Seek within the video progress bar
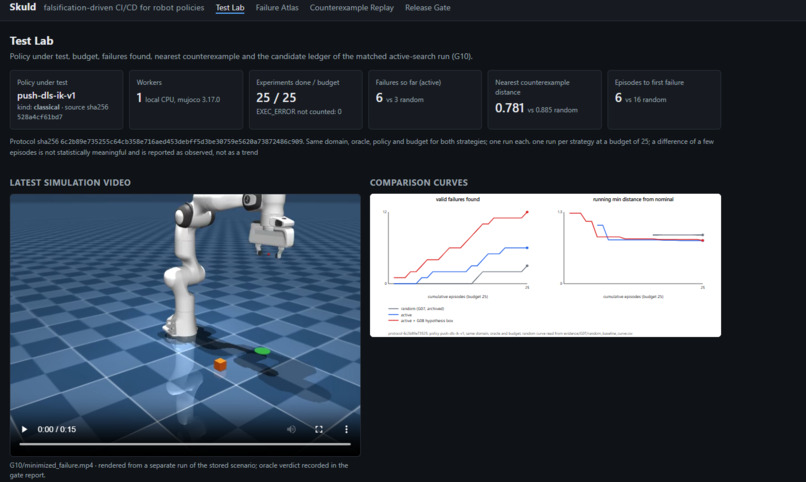Image resolution: width=806 pixels, height=482 pixels. (x=185, y=444)
